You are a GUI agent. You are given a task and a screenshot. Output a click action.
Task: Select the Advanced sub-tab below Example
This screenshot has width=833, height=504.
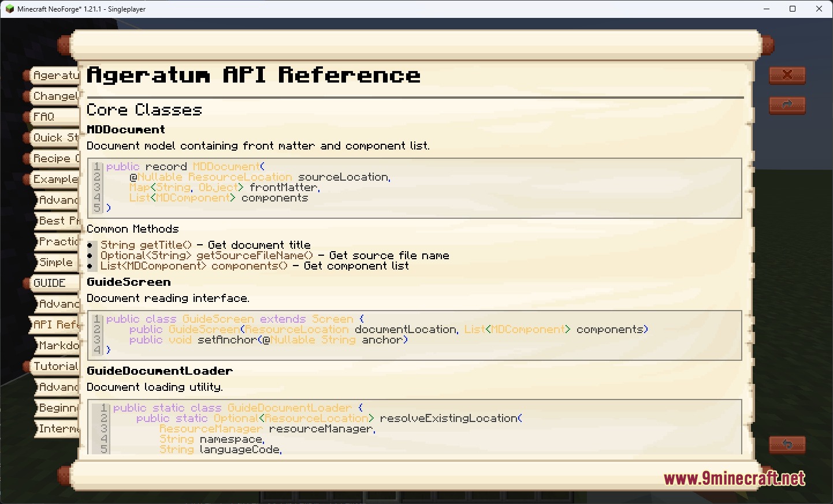57,200
